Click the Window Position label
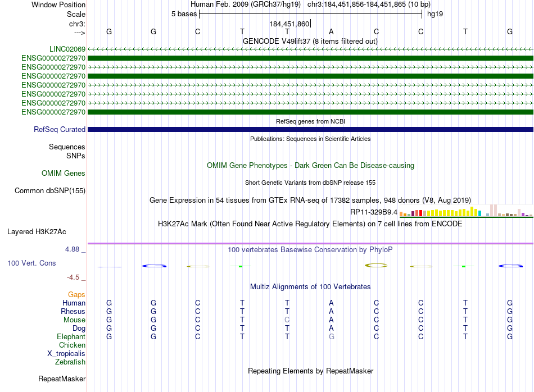This screenshot has width=534, height=392. [58, 4]
